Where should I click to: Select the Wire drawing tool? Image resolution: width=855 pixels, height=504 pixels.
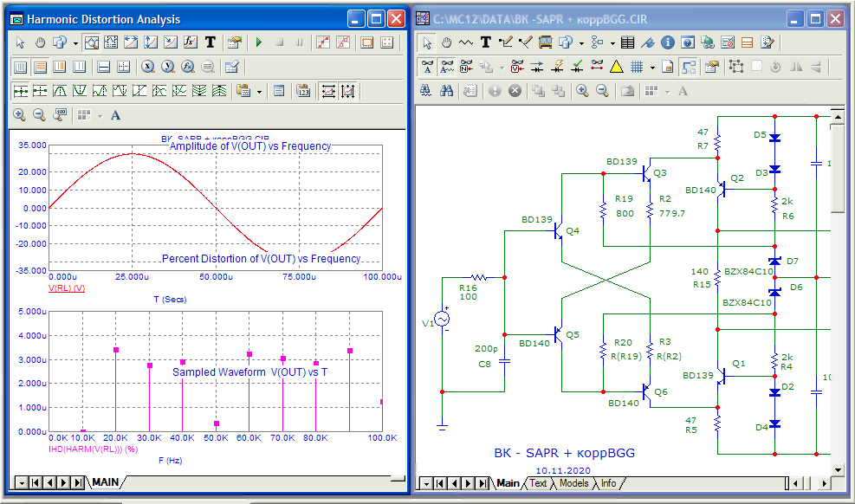point(507,42)
